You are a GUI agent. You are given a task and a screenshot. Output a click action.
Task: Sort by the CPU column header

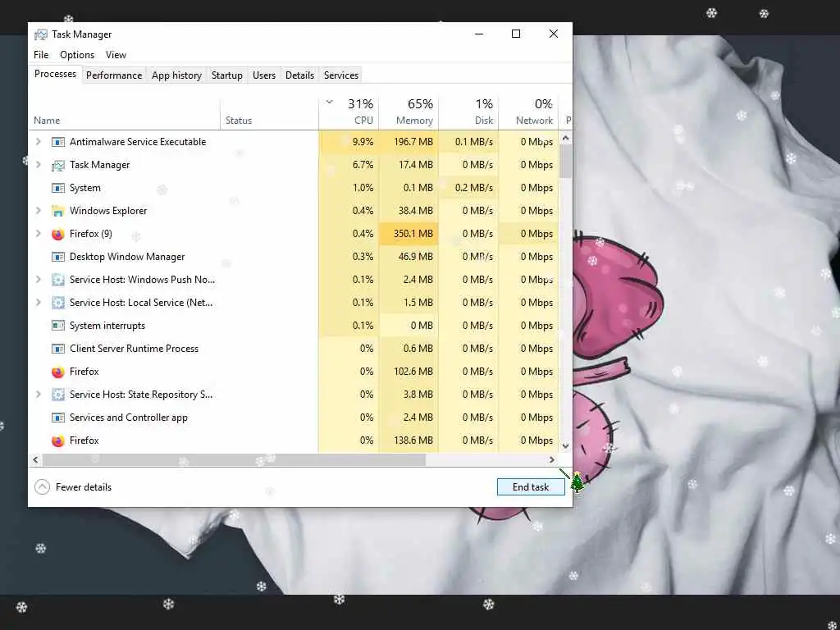349,113
